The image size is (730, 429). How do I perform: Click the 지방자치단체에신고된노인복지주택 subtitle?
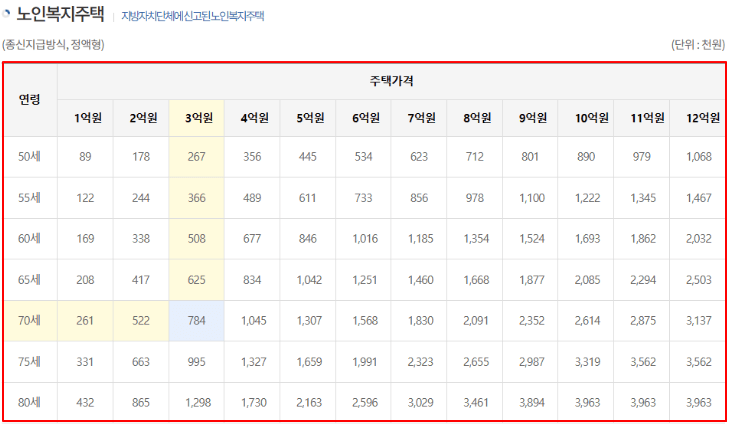pos(193,16)
